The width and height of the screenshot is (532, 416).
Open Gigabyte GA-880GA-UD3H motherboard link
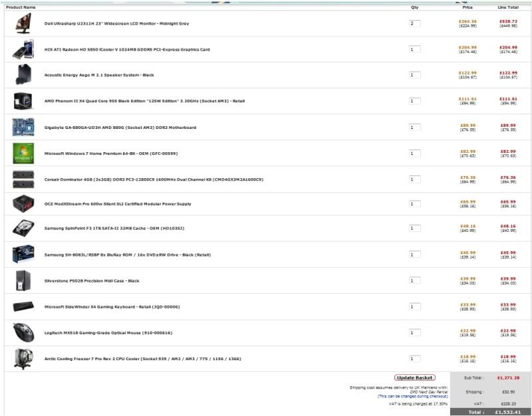click(120, 128)
